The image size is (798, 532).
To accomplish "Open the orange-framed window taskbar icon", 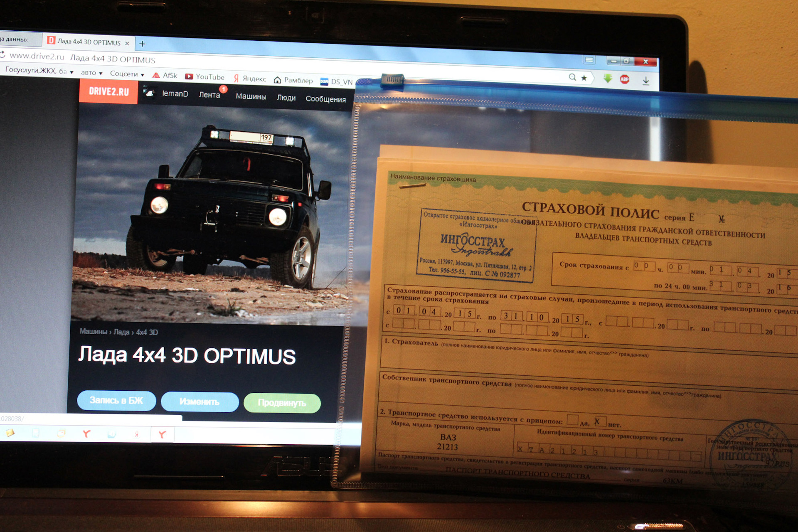I will click(x=62, y=433).
